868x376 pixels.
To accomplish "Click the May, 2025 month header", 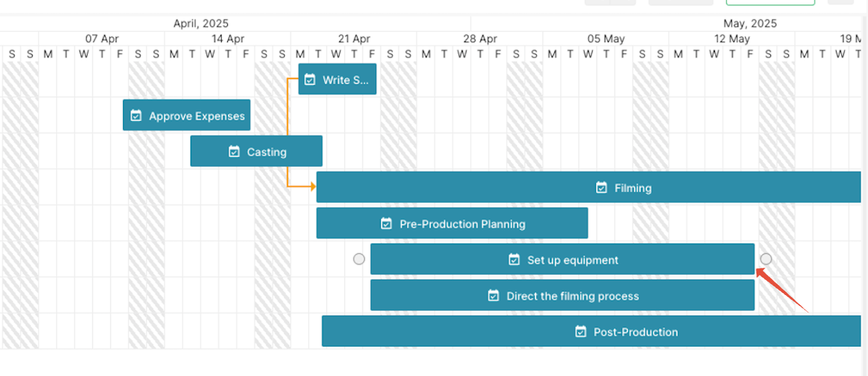I will pyautogui.click(x=750, y=23).
